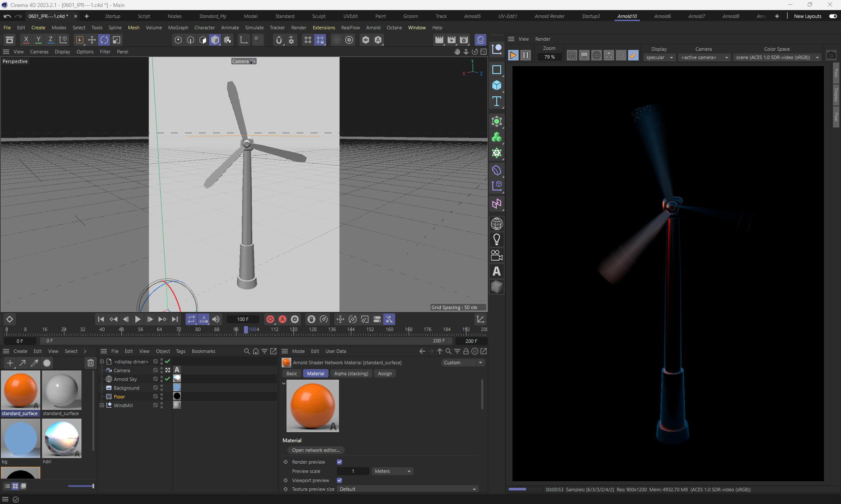841x504 pixels.
Task: Click the Move tool icon
Action: [92, 40]
